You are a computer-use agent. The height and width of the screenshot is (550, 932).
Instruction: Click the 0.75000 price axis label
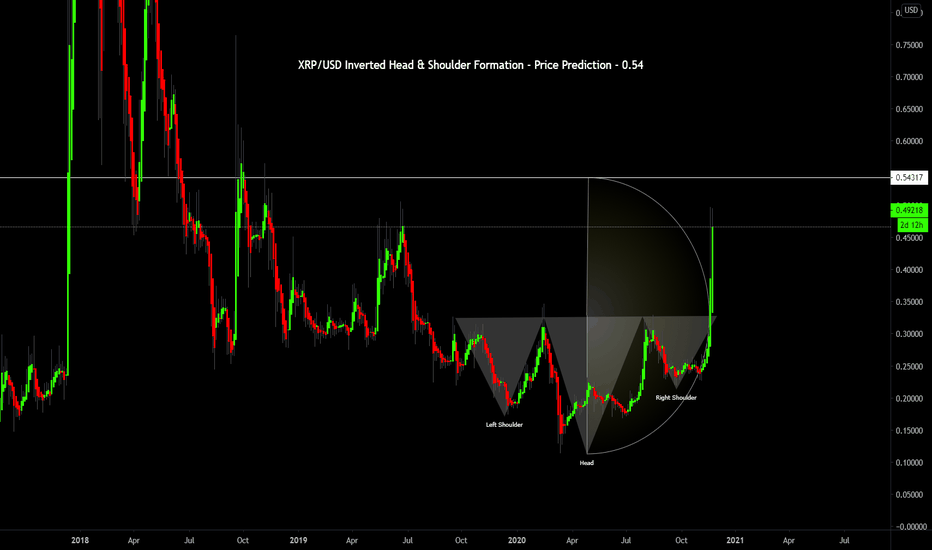pyautogui.click(x=909, y=45)
